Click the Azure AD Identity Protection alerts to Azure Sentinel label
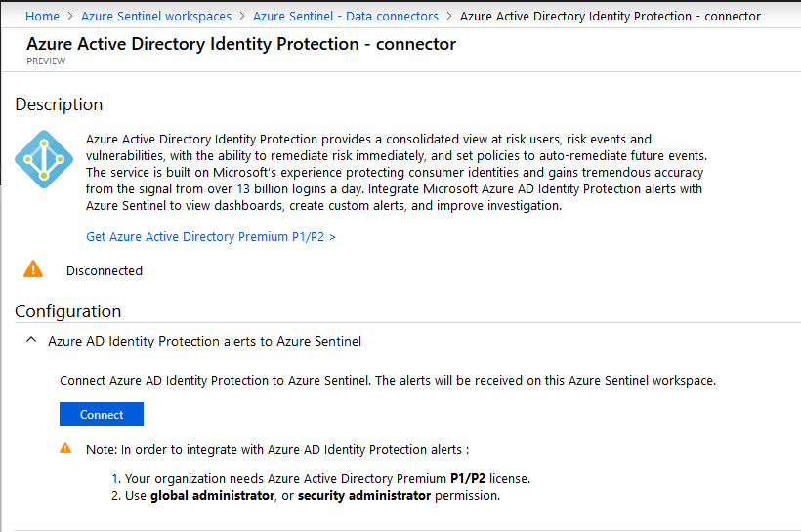This screenshot has height=532, width=801. (x=204, y=341)
